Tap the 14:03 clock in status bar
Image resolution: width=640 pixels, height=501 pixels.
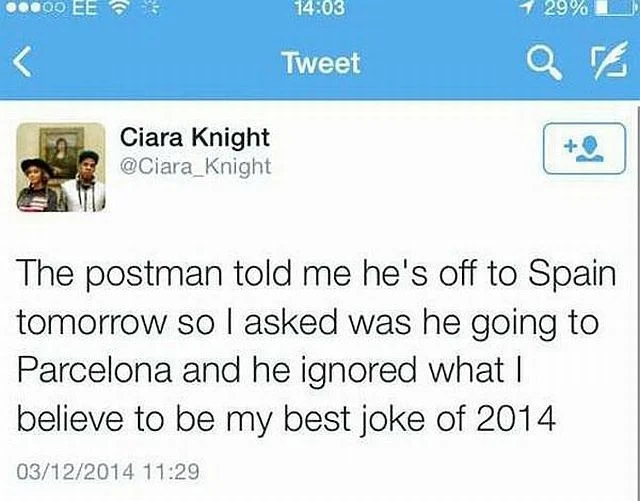[x=320, y=9]
